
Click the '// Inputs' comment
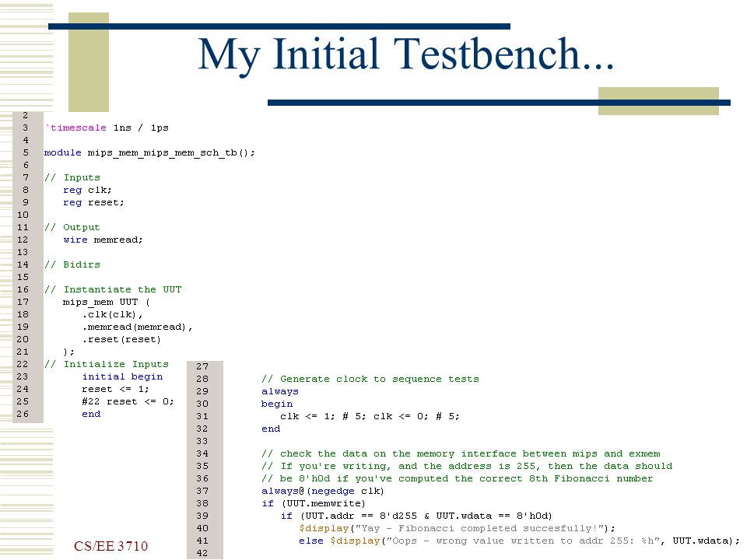(72, 177)
